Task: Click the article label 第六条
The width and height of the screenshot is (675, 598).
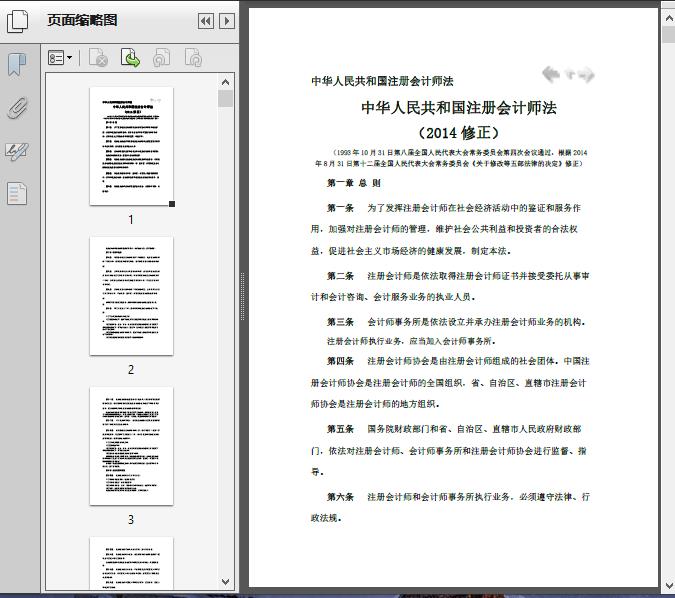Action: pos(340,497)
